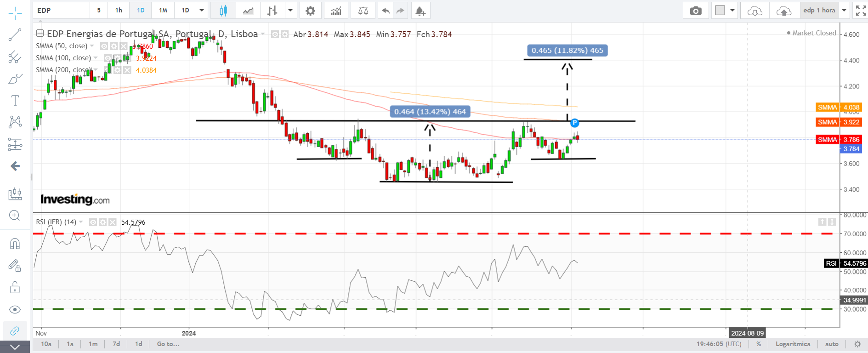Select the highlighted 1D interval
868x353 pixels.
(x=141, y=10)
